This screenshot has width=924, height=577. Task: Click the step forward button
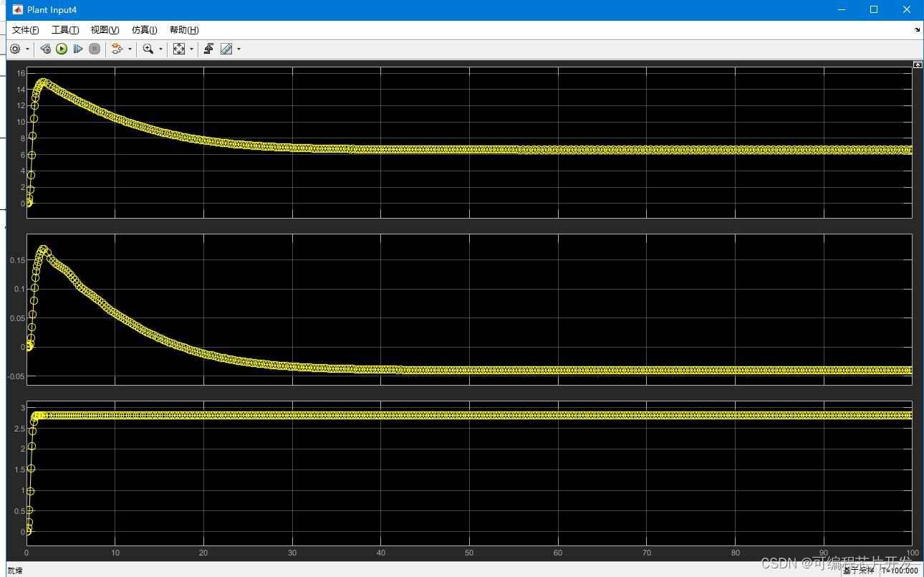[x=78, y=49]
